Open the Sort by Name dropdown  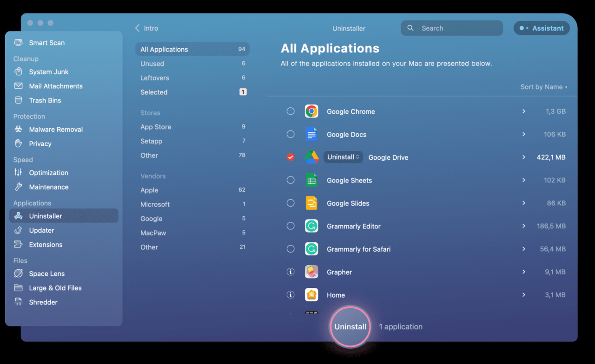[x=544, y=87]
